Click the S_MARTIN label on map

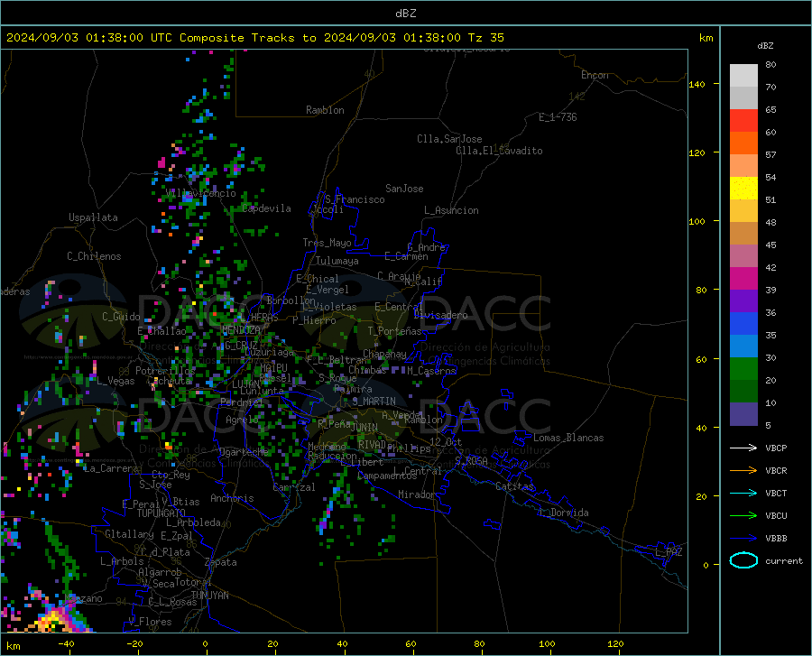click(374, 402)
